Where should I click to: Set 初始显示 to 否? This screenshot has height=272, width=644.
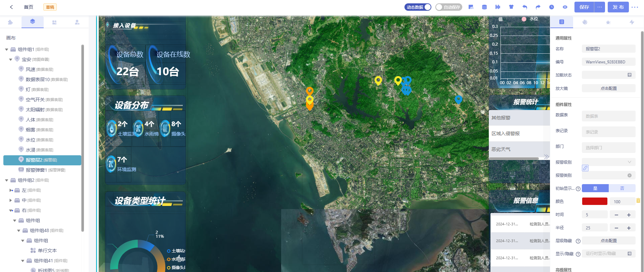622,188
